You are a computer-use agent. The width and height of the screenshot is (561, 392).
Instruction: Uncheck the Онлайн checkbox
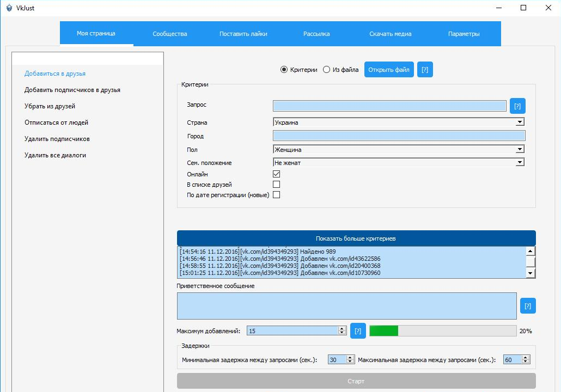coord(277,174)
